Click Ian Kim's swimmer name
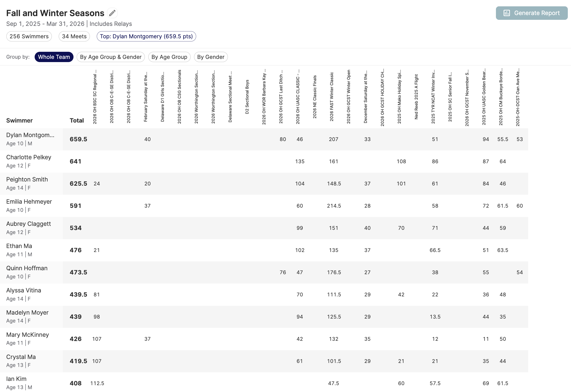Viewport: 571px width, 392px height. click(x=16, y=379)
